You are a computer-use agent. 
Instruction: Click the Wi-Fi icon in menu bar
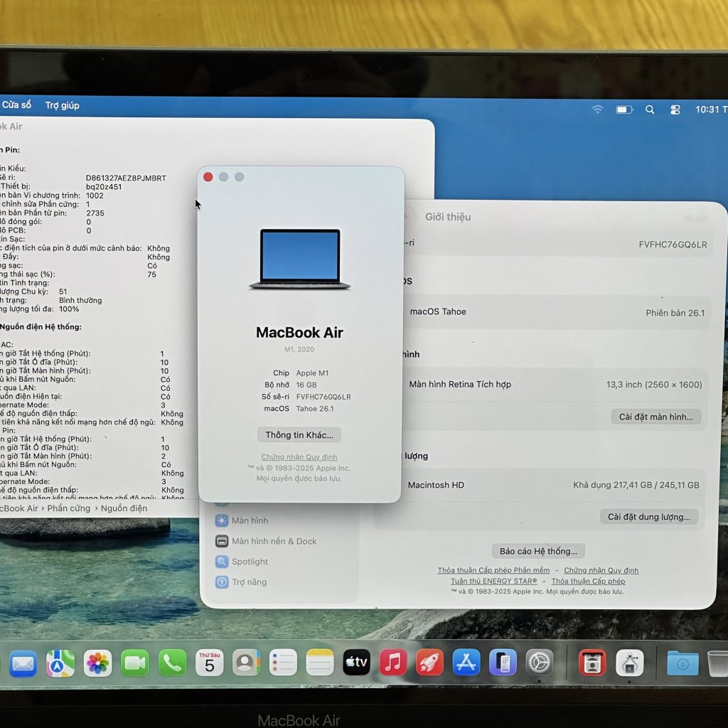(x=596, y=109)
